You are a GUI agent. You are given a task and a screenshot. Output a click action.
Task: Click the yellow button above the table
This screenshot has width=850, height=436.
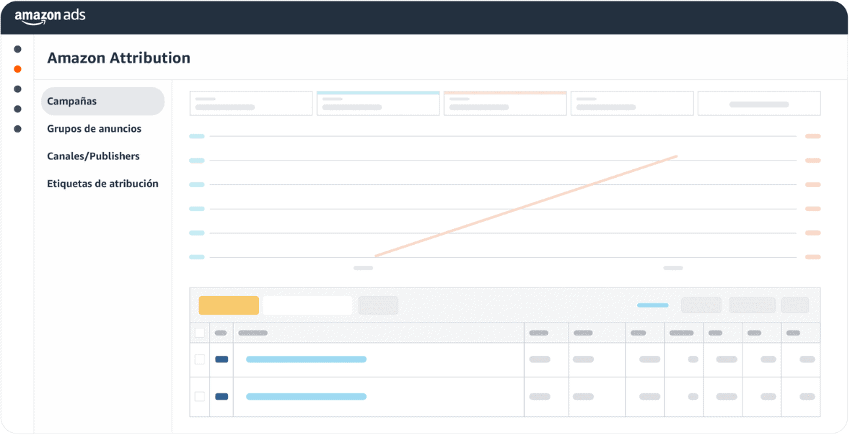click(229, 305)
